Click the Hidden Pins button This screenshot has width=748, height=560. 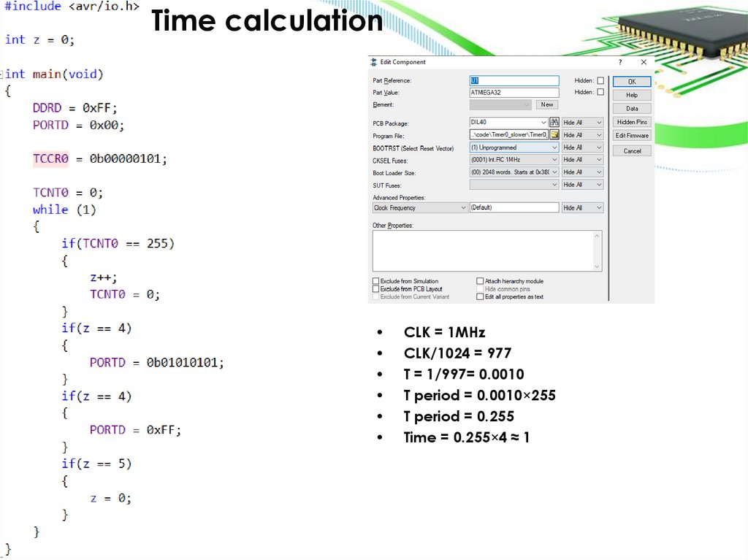pos(632,122)
